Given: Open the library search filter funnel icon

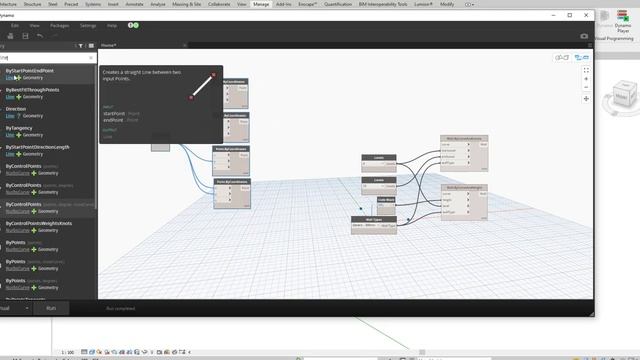Looking at the screenshot, I should [x=80, y=46].
